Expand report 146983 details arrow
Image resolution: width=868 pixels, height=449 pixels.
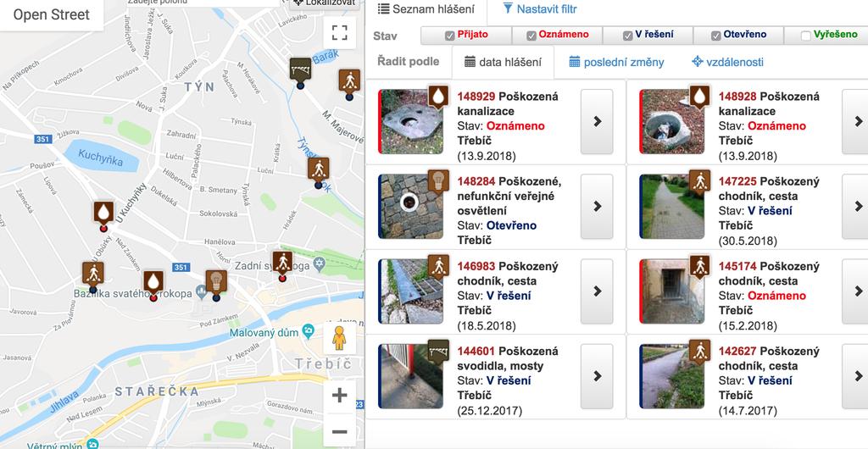[597, 291]
